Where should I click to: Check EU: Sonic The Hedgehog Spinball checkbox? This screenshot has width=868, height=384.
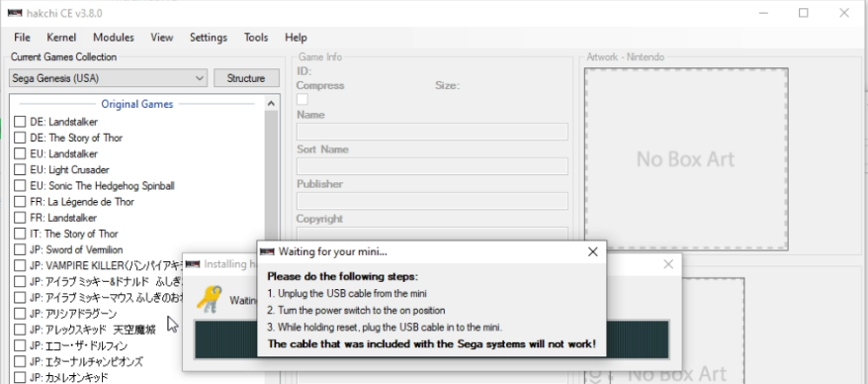point(20,186)
